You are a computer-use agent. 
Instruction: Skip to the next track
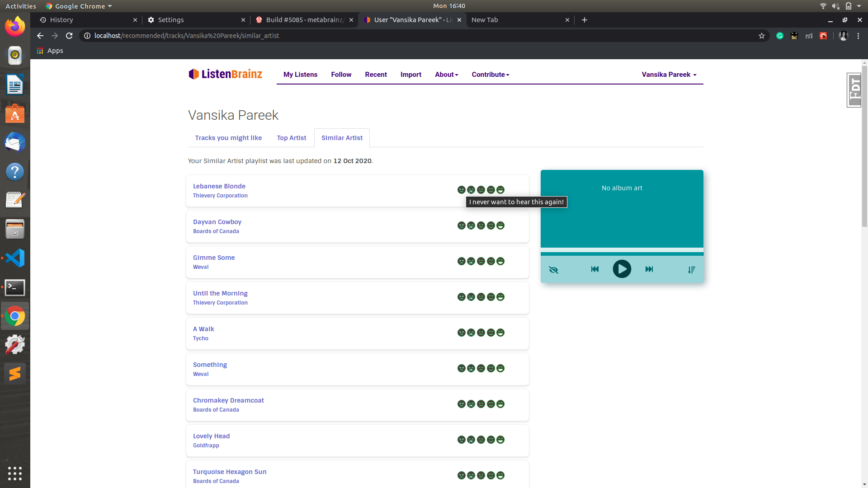pyautogui.click(x=649, y=269)
